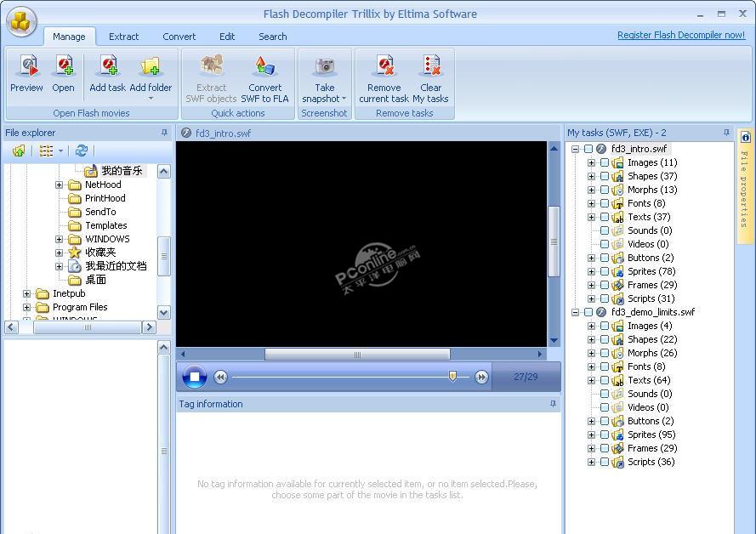Check Texts (37) checkbox

[605, 217]
